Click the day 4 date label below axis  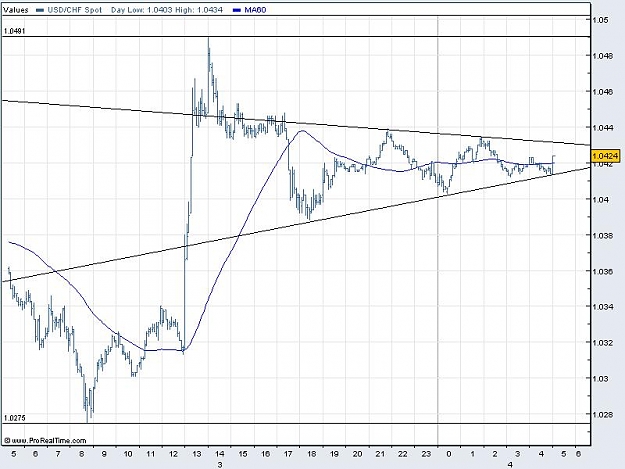coord(510,465)
